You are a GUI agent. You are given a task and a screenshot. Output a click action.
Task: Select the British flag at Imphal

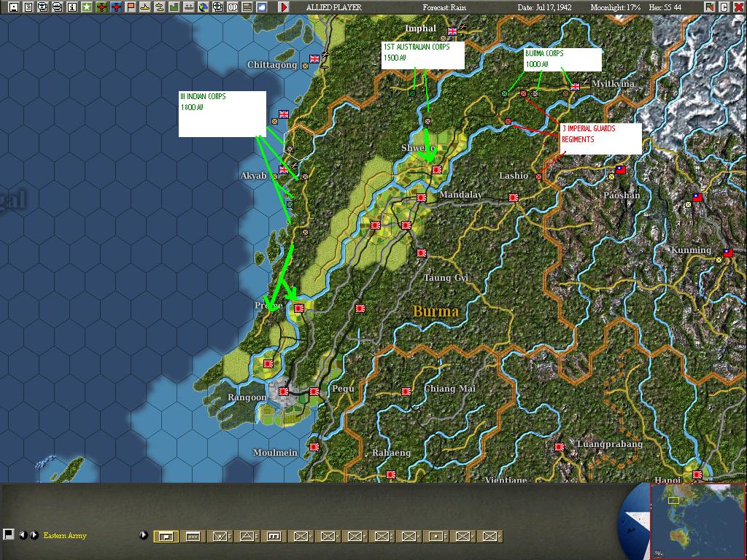click(x=452, y=31)
